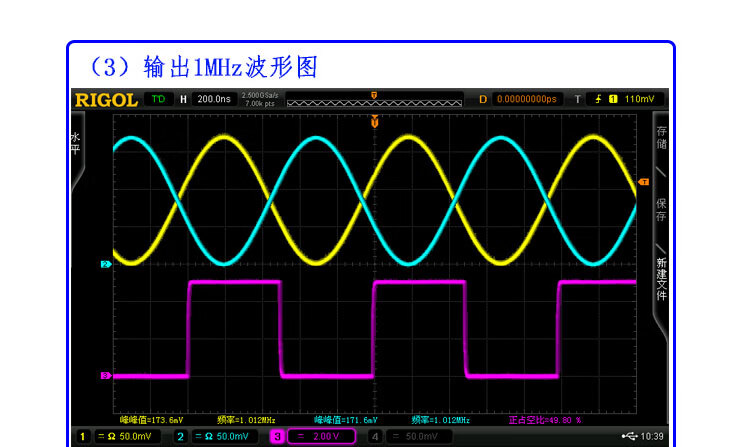750x447 pixels.
Task: Click the channel 2 ground marker on left edge
Action: tap(105, 264)
